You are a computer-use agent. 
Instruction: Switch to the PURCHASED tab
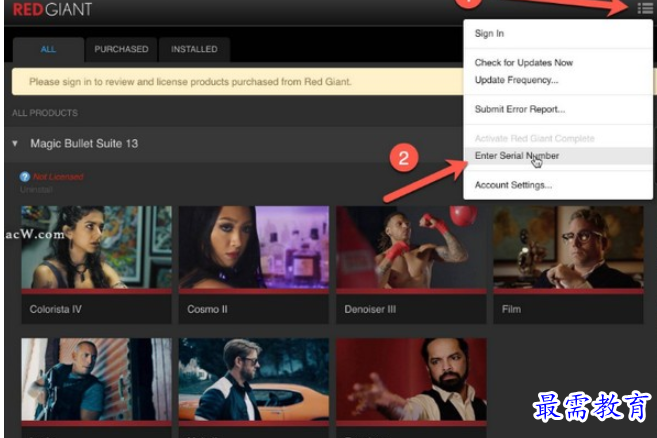tap(121, 49)
